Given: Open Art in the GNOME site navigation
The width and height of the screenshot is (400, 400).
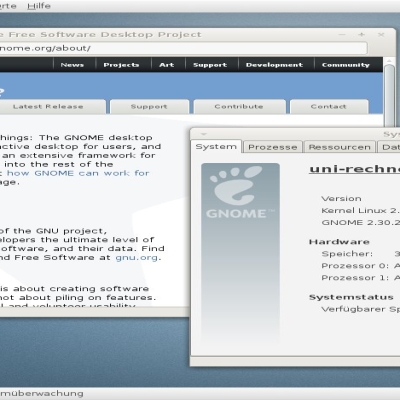Looking at the screenshot, I should coord(167,65).
